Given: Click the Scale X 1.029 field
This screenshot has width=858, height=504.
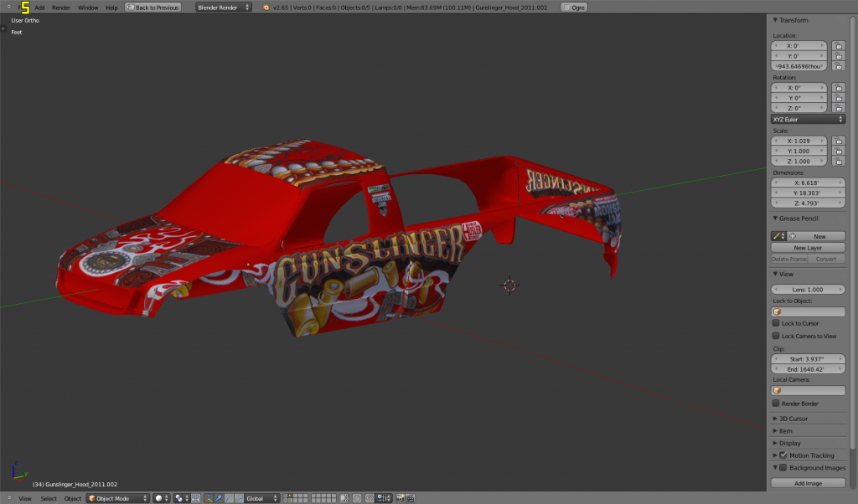Looking at the screenshot, I should 799,141.
